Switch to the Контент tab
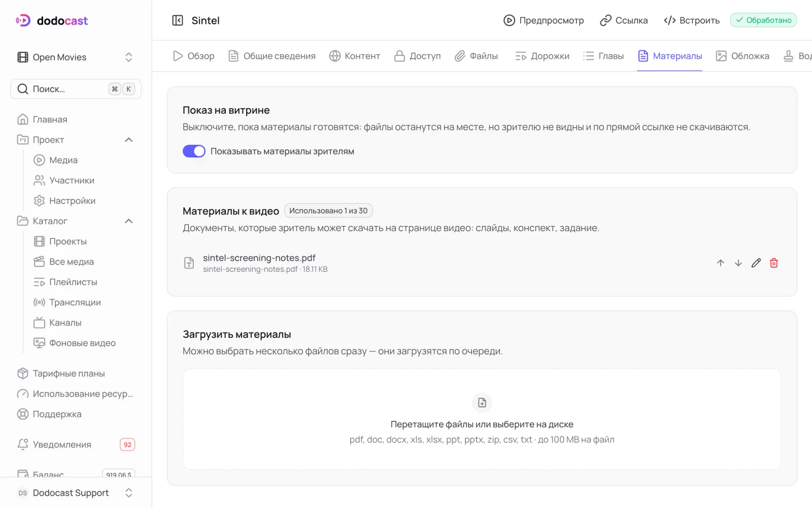This screenshot has width=812, height=508. click(x=355, y=56)
